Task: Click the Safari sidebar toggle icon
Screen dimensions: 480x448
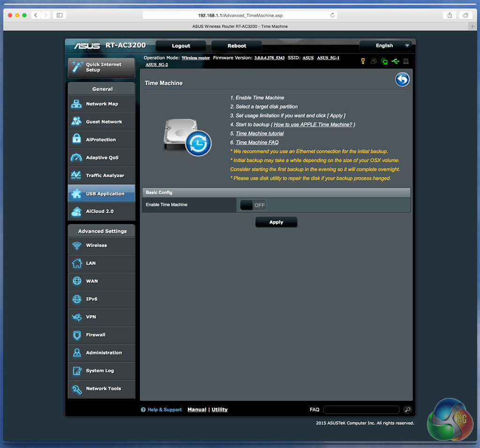Action: (x=60, y=15)
